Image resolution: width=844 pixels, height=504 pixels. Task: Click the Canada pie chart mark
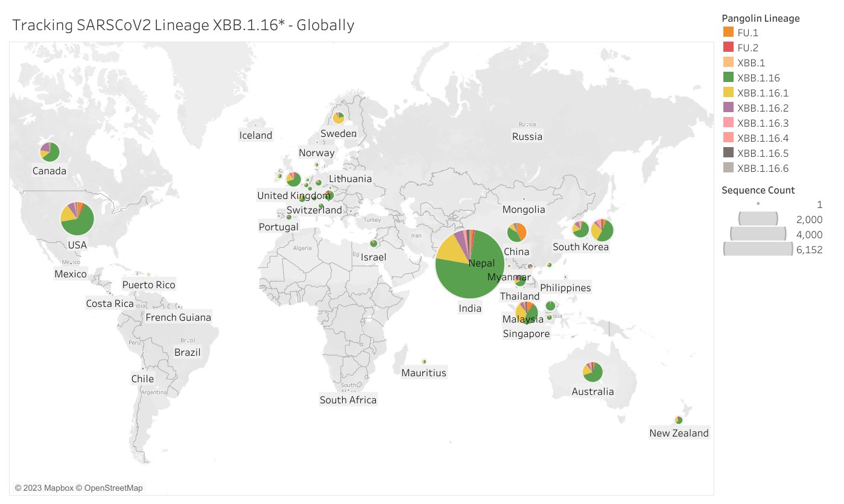(x=49, y=152)
